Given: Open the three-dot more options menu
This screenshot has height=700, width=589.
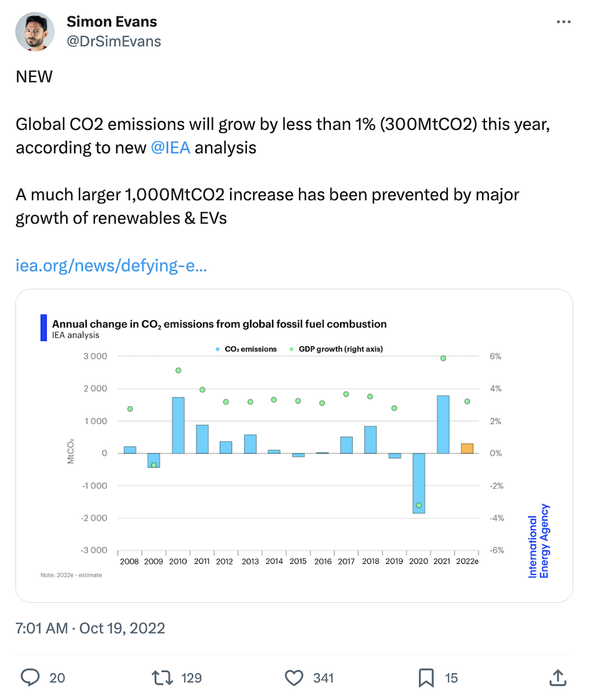Looking at the screenshot, I should tap(564, 22).
